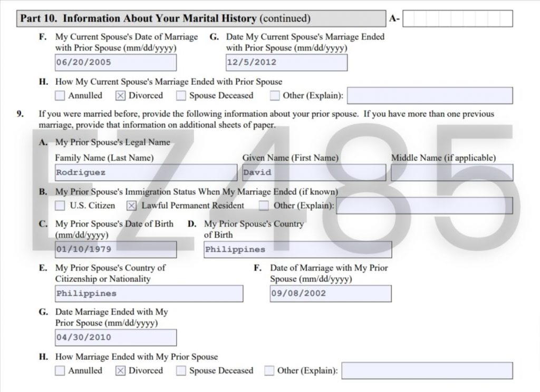Click the immigration status Other explanation text field
540x392 pixels.
click(x=425, y=205)
